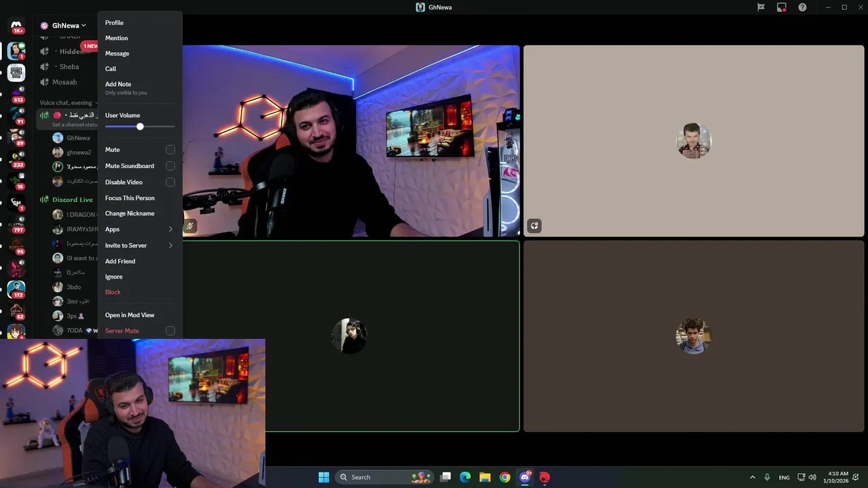Toggle the Mute checkbox
868x488 pixels.
click(x=170, y=150)
